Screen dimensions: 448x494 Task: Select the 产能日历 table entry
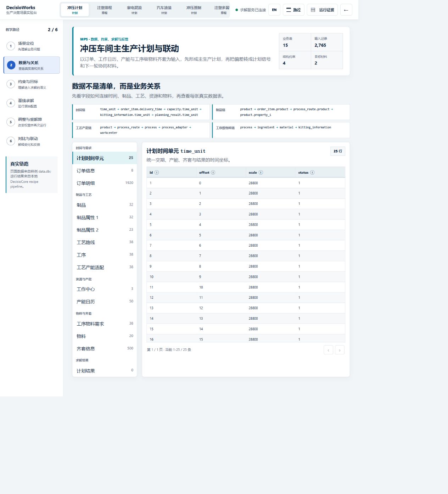click(x=105, y=302)
